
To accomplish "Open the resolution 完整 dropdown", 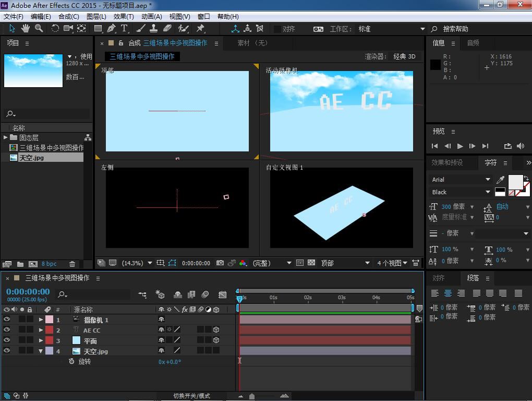I will [x=272, y=263].
